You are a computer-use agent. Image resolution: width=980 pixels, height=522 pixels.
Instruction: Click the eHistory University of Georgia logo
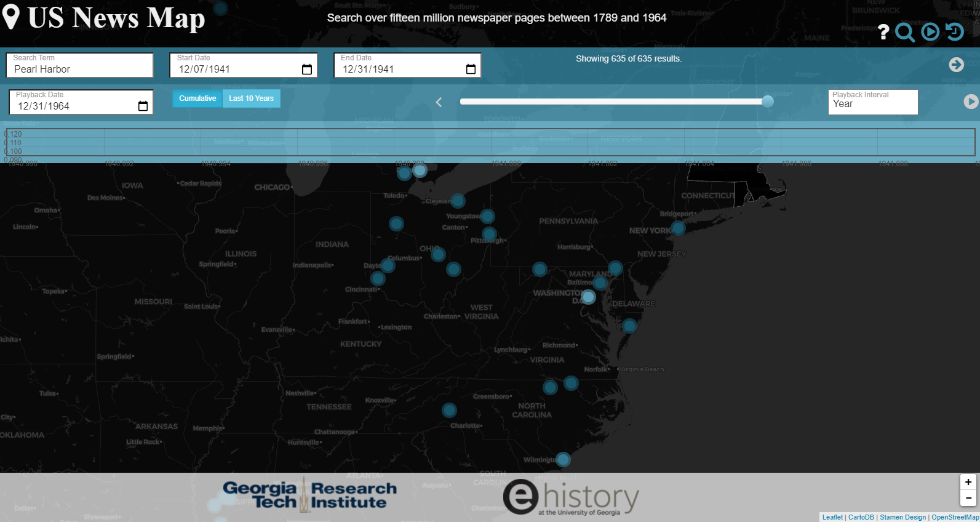571,497
